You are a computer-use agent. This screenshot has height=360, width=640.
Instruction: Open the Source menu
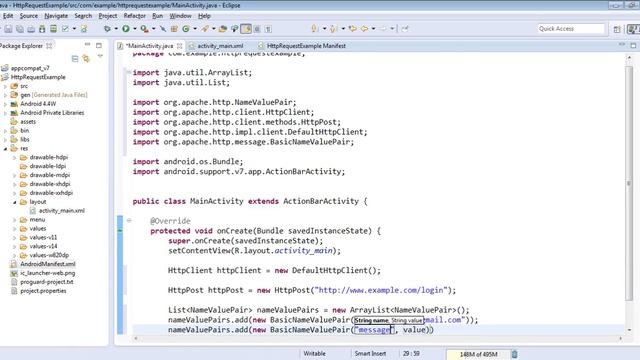[x=29, y=16]
